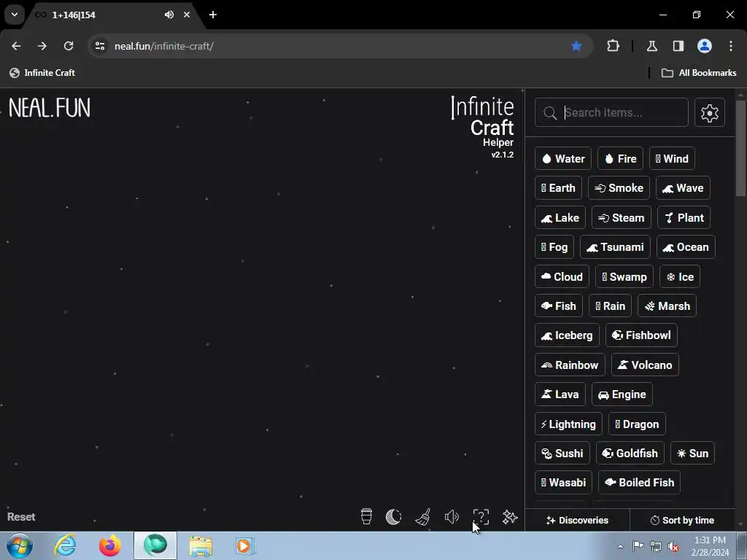Open the Infinite Craft bookmark

tap(42, 73)
